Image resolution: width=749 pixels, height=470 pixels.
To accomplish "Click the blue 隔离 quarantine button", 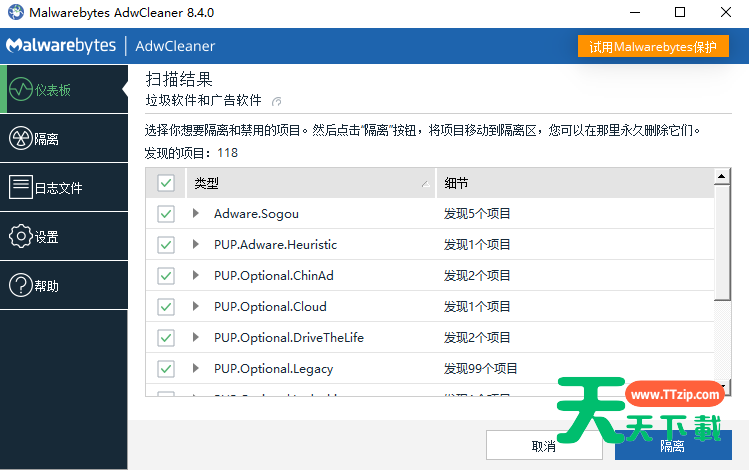I will click(673, 445).
